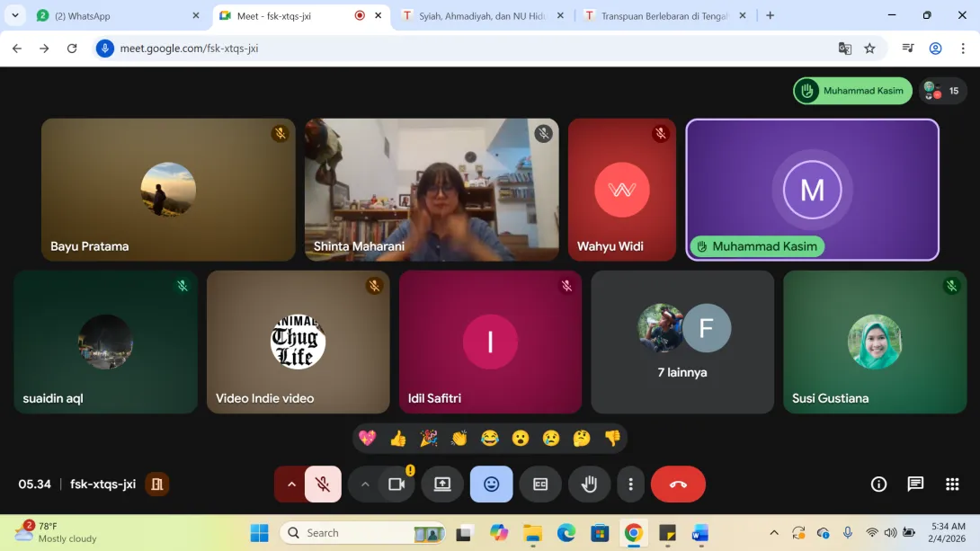Open the chat panel

[915, 484]
